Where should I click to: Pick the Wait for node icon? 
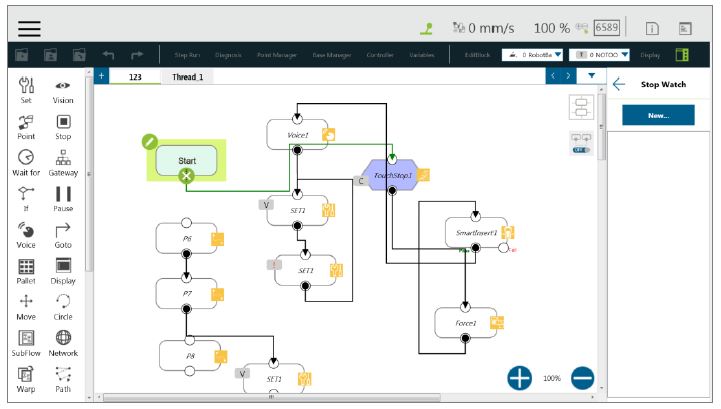tap(26, 160)
